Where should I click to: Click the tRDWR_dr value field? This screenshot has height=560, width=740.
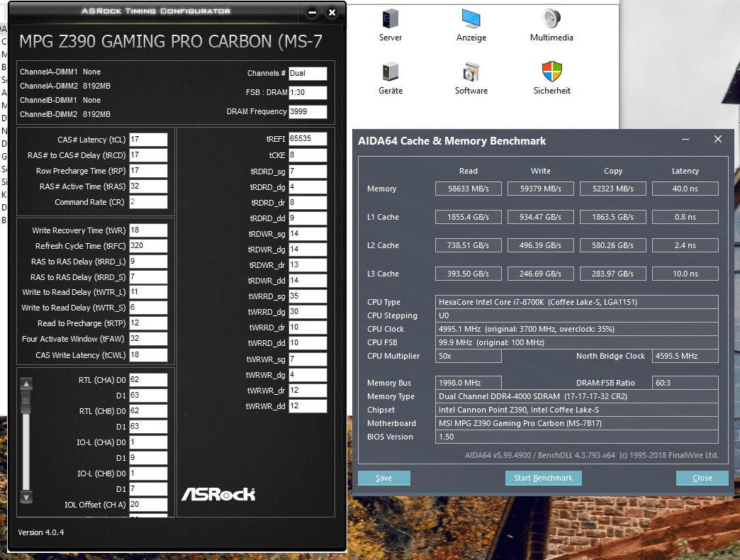pyautogui.click(x=308, y=265)
